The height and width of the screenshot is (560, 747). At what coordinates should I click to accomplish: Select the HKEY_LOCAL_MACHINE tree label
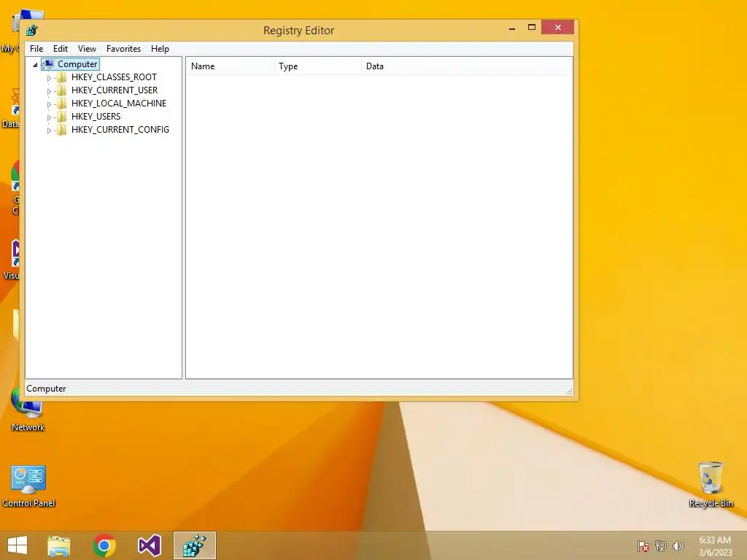click(119, 104)
